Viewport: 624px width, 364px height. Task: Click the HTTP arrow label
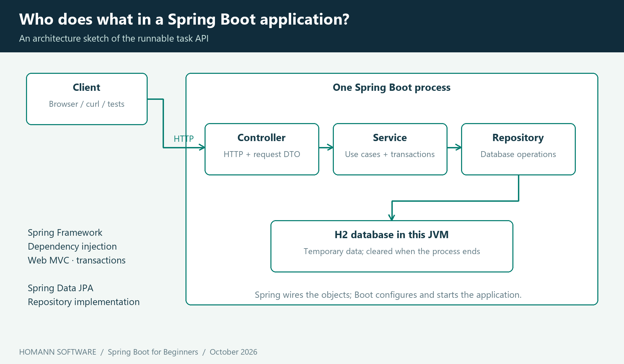click(184, 139)
